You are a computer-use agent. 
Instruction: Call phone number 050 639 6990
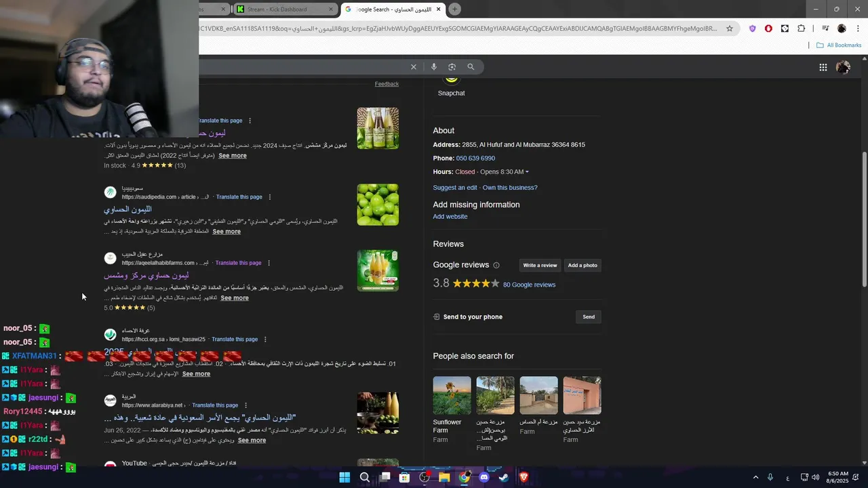[x=475, y=159]
